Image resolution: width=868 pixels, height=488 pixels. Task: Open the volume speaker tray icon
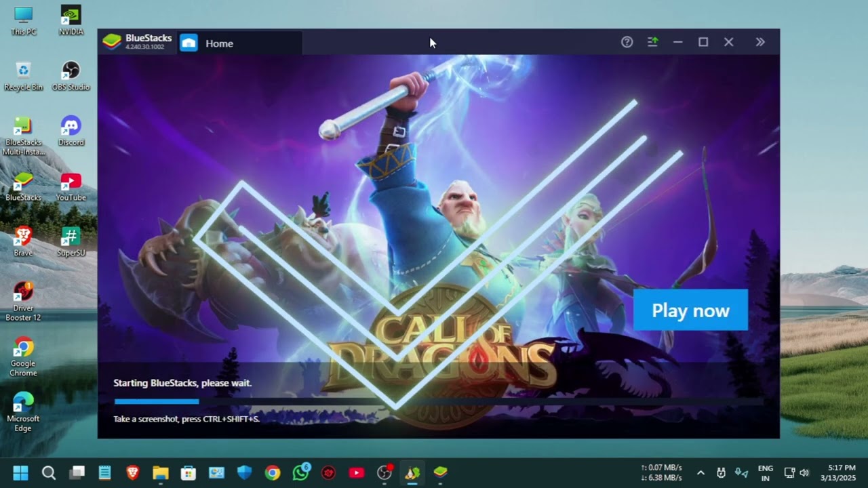click(804, 472)
